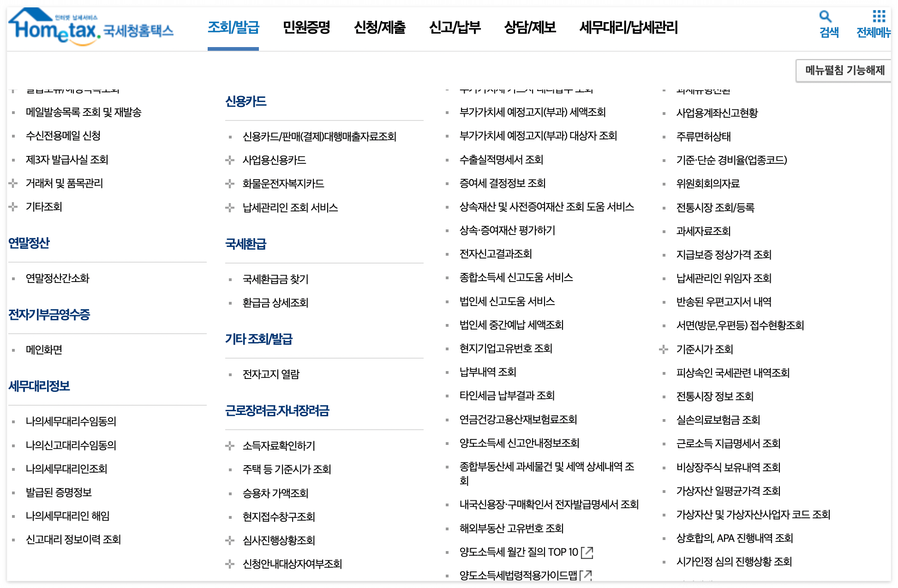Image resolution: width=898 pixels, height=588 pixels.
Task: Expand the 소득자료확인하기 submenu
Action: tap(229, 445)
